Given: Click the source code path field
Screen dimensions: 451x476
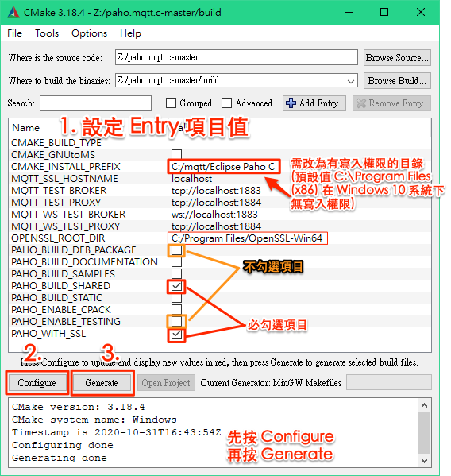Looking at the screenshot, I should click(237, 57).
